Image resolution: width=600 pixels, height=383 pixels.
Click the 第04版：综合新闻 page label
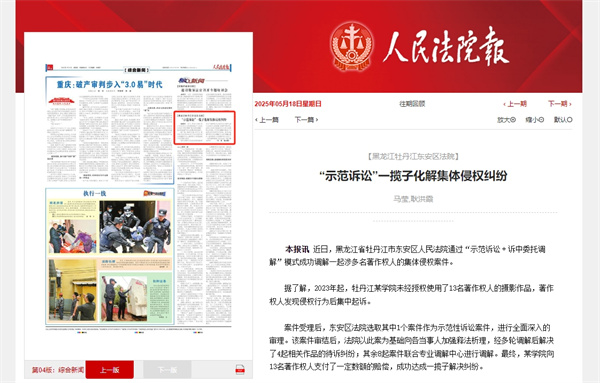58,370
